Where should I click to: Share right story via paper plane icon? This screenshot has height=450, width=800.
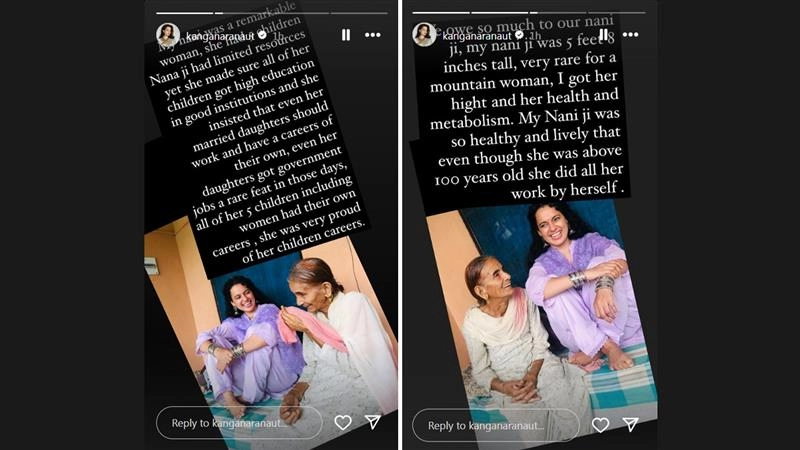[x=631, y=424]
